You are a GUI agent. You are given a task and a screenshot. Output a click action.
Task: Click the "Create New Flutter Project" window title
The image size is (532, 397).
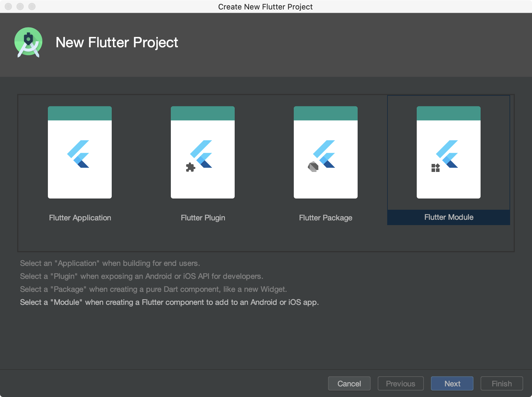265,6
